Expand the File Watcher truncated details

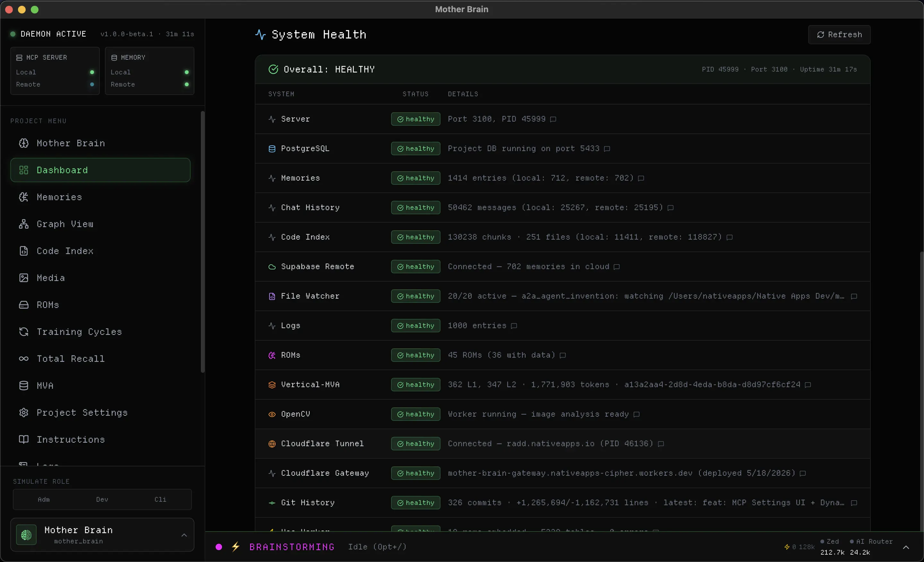point(854,296)
